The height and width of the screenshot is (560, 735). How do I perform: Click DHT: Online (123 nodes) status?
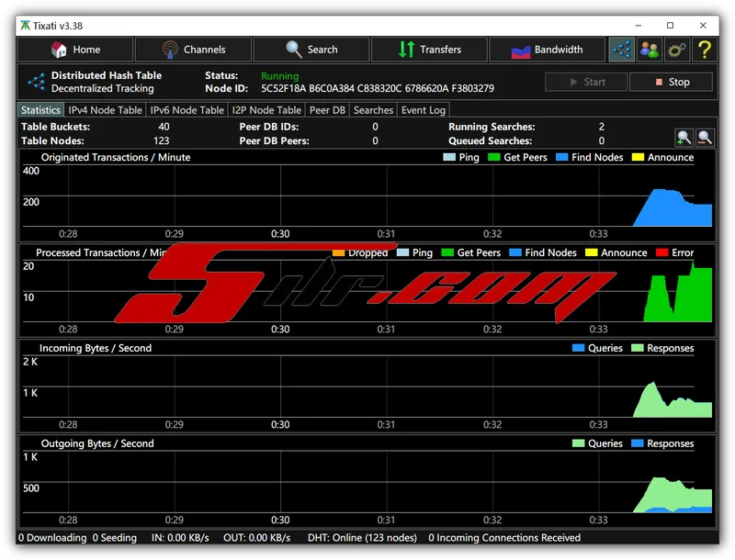pos(362,538)
